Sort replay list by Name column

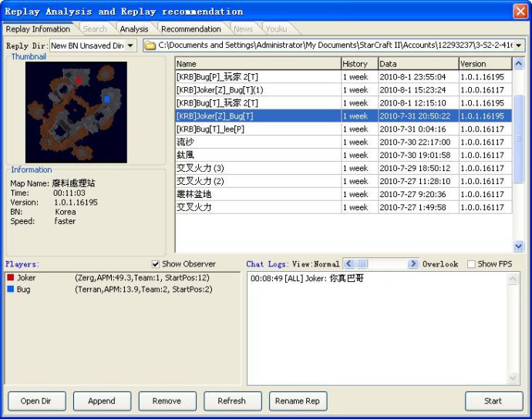[x=258, y=64]
